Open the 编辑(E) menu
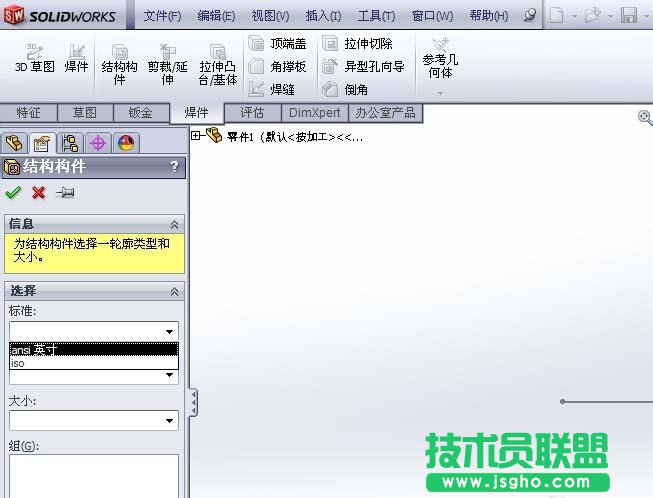The height and width of the screenshot is (498, 653). [216, 16]
